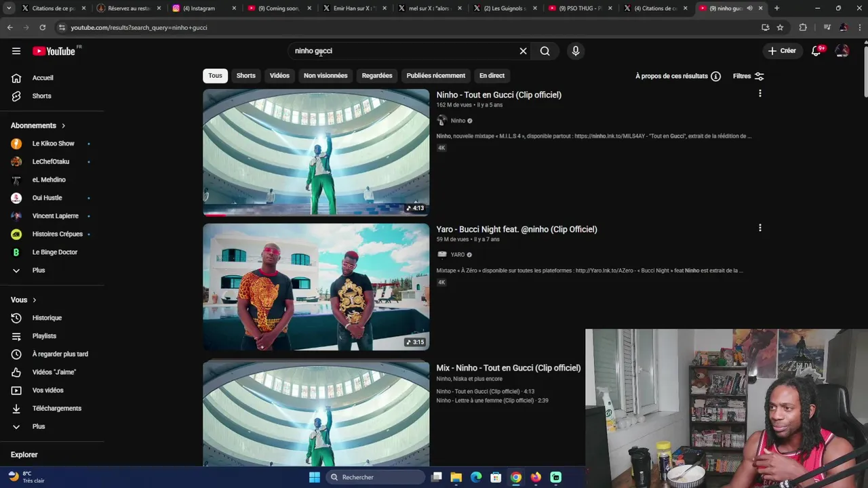Open the Filtres panel
Image resolution: width=868 pixels, height=488 pixels.
point(749,76)
